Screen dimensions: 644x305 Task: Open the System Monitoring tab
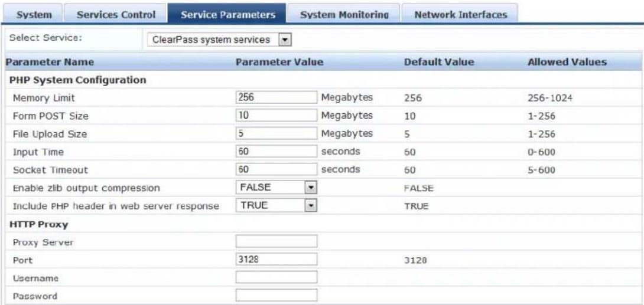pos(344,15)
